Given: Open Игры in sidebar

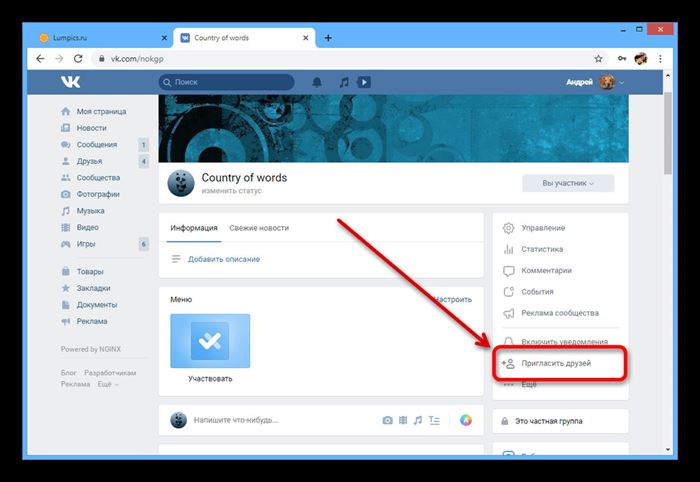Looking at the screenshot, I should tap(86, 244).
